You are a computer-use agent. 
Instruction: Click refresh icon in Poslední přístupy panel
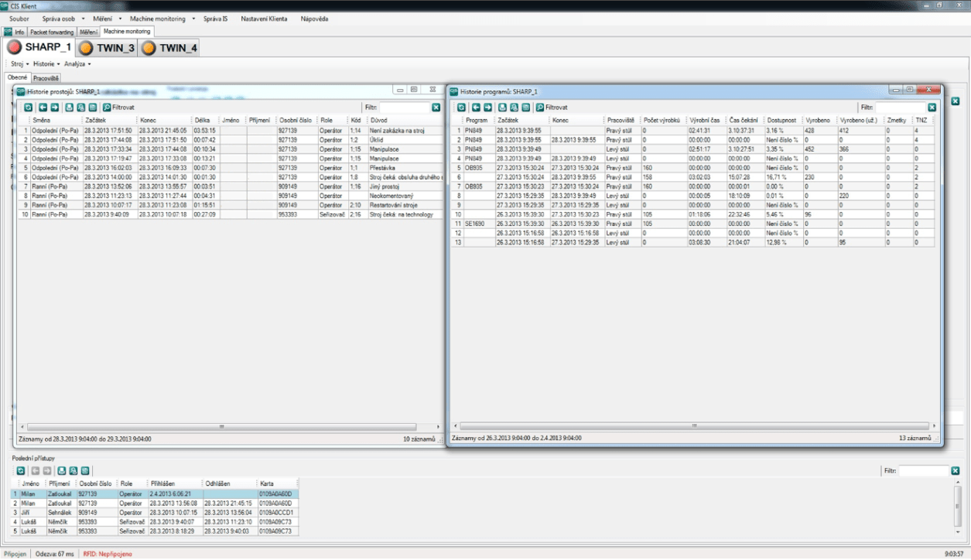tap(20, 470)
